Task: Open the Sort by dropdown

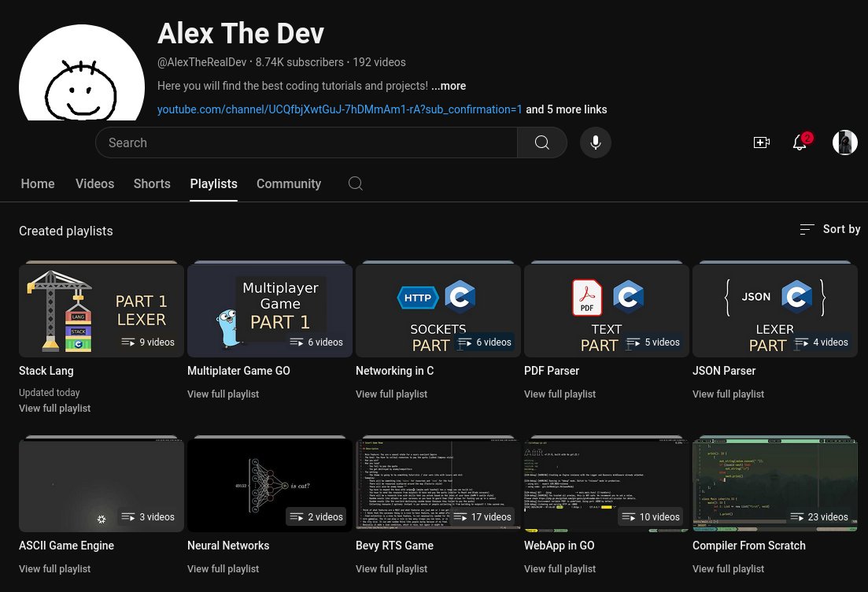Action: [x=830, y=229]
